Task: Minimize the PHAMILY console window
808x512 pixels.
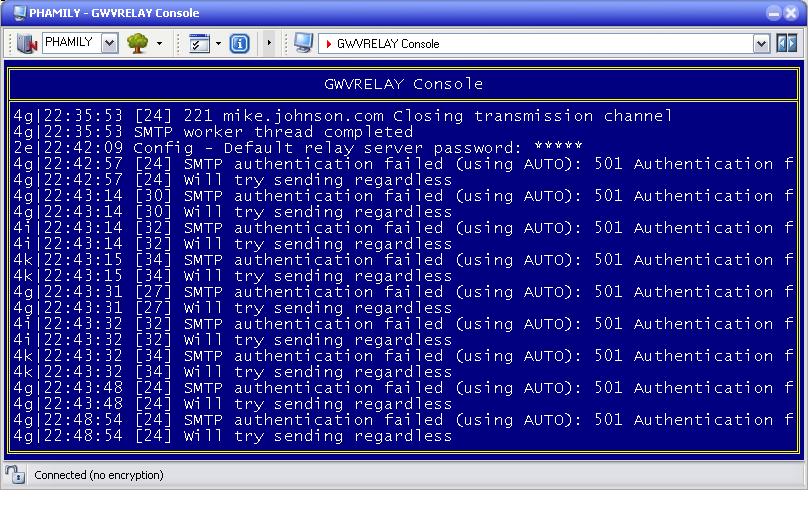Action: [x=773, y=13]
